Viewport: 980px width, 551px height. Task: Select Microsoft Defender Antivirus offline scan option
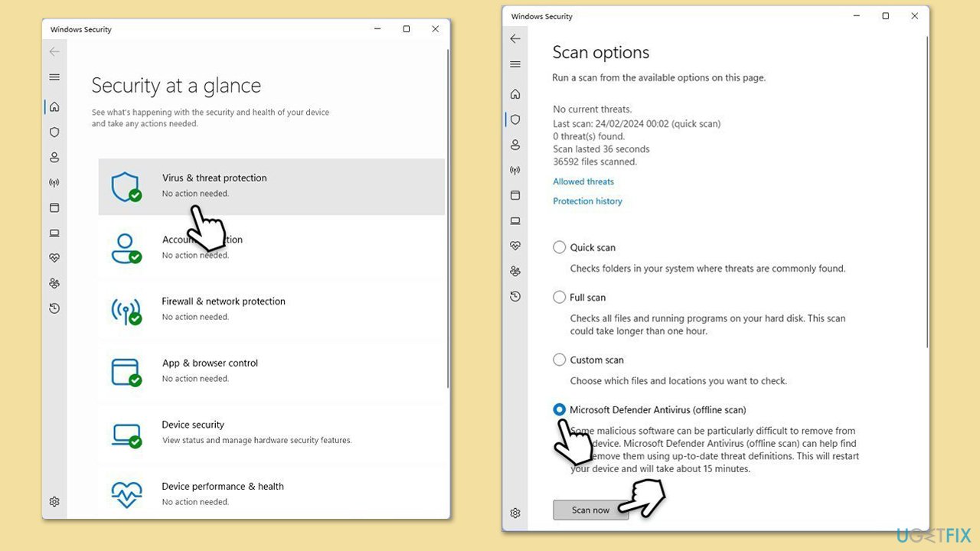560,409
